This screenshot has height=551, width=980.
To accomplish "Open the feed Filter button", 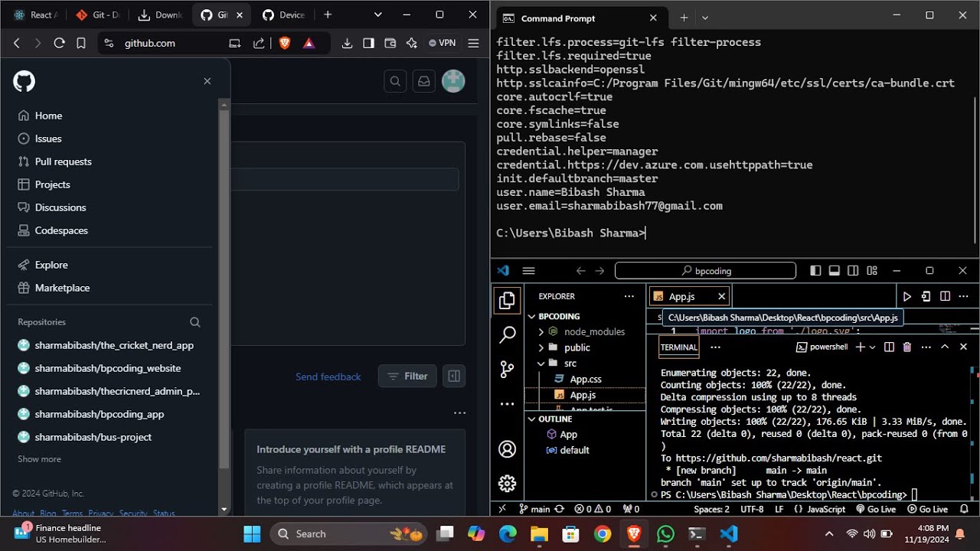I will [407, 376].
